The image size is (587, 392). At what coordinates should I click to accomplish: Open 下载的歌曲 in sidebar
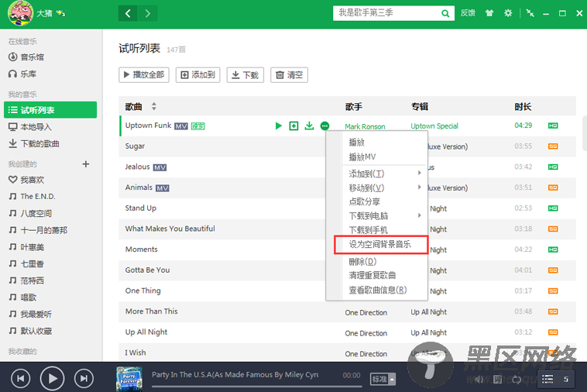(x=34, y=143)
